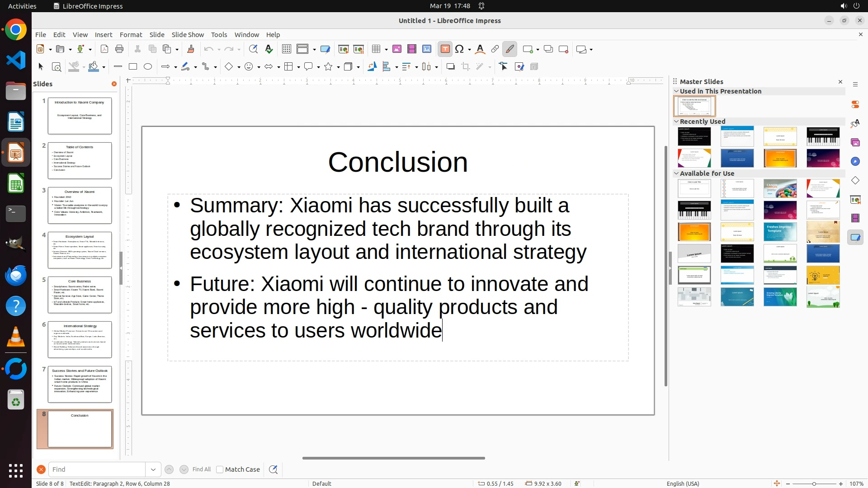This screenshot has width=868, height=488.
Task: Open the Slide Show menu
Action: (x=188, y=35)
